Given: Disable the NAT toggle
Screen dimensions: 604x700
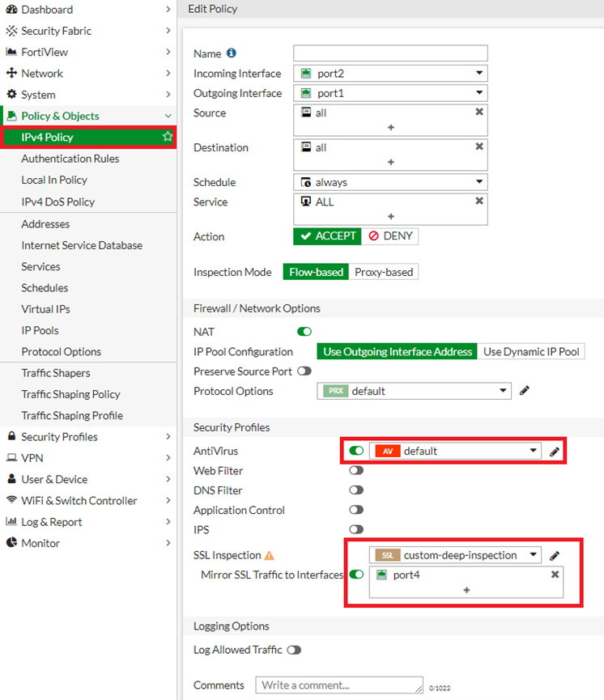Looking at the screenshot, I should [x=304, y=332].
